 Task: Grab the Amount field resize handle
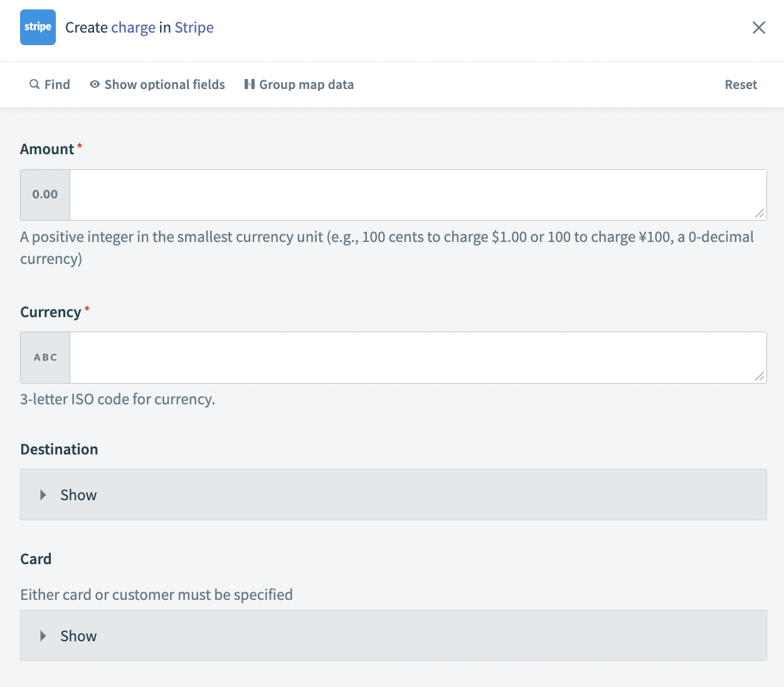[760, 214]
